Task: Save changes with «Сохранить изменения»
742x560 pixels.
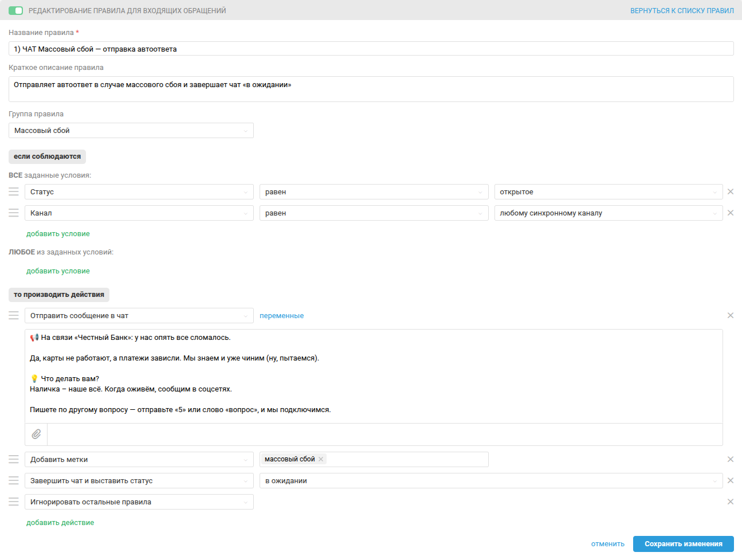Action: pos(684,544)
